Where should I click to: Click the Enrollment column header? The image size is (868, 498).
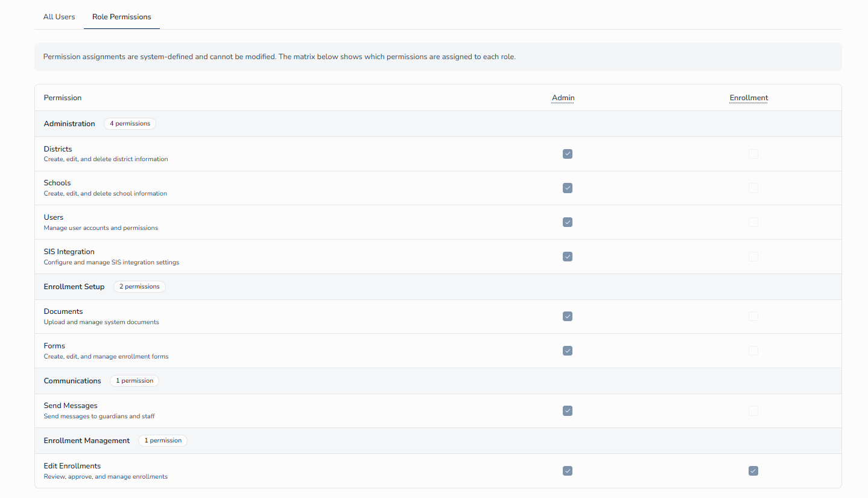pyautogui.click(x=749, y=98)
